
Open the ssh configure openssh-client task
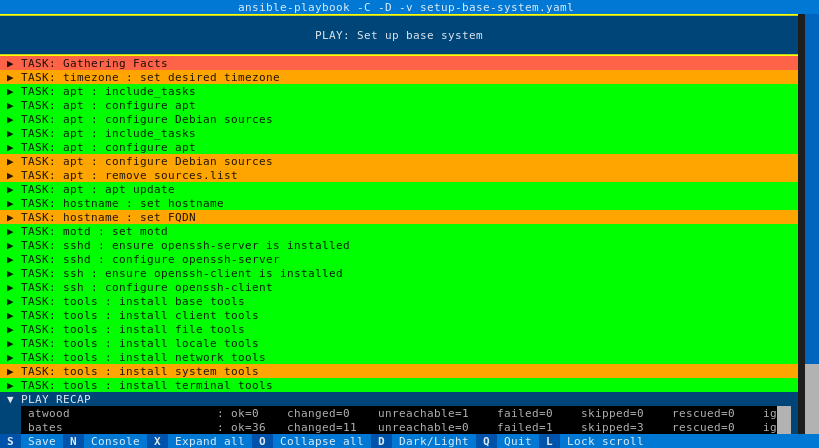399,287
